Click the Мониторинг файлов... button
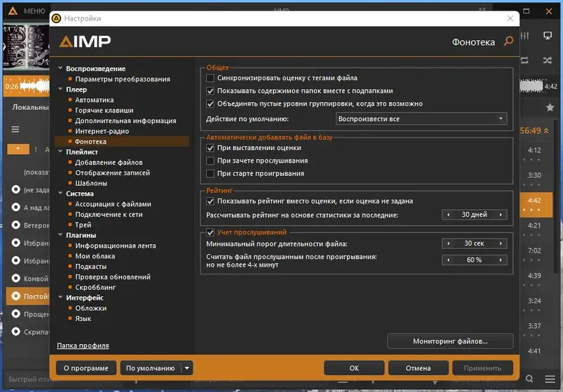Image resolution: width=563 pixels, height=392 pixels. point(450,341)
